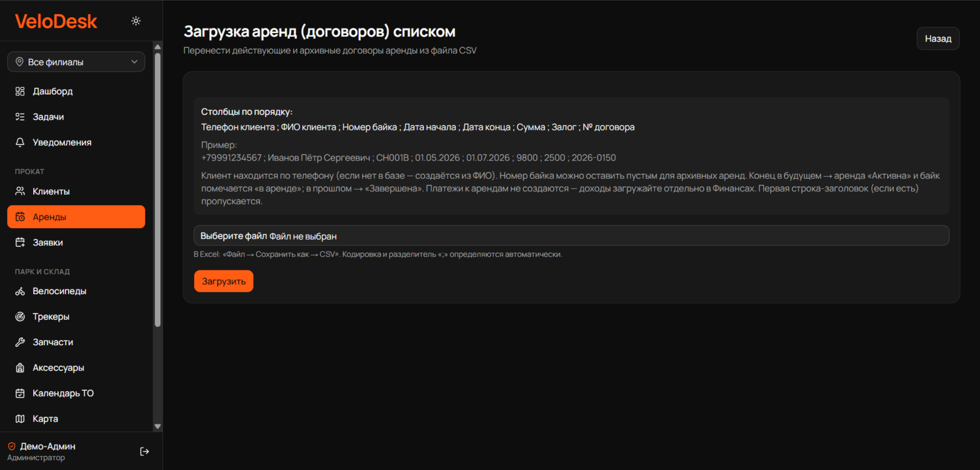Click the location pin icon in branch selector
This screenshot has height=470, width=980.
coord(19,62)
